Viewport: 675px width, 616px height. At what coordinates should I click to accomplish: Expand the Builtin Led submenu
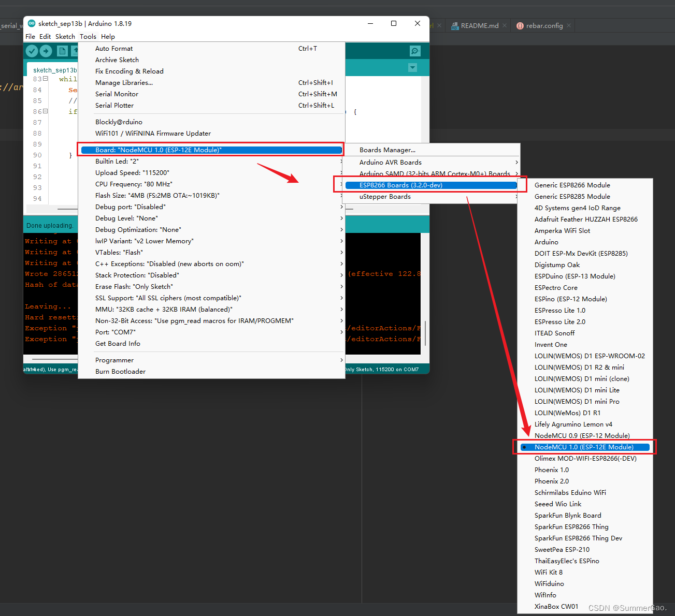pyautogui.click(x=211, y=162)
